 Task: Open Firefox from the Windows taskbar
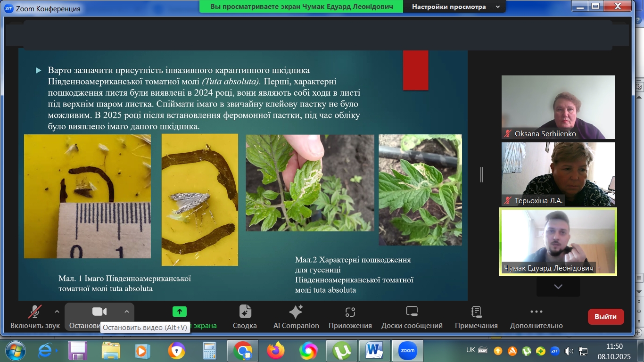point(276,351)
